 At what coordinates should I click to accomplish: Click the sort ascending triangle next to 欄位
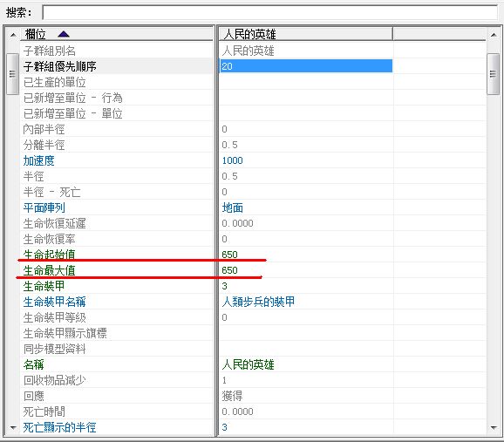point(64,34)
